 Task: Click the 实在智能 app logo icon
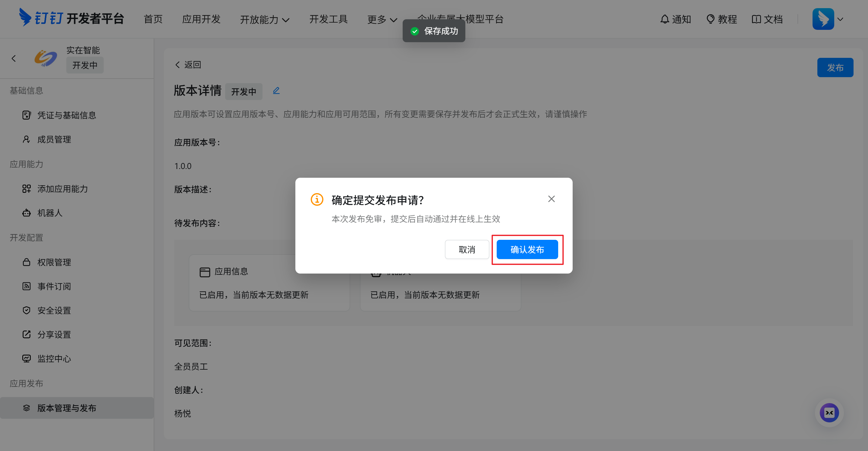[x=46, y=58]
